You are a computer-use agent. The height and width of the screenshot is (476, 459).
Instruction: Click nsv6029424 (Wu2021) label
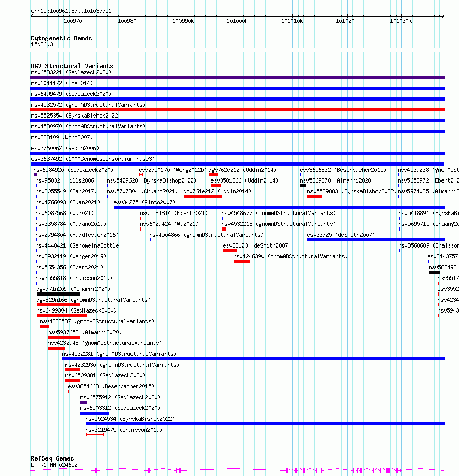(169, 224)
